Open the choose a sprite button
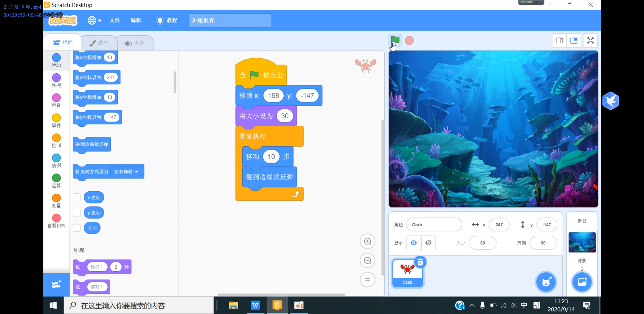The width and height of the screenshot is (644, 314). (546, 282)
